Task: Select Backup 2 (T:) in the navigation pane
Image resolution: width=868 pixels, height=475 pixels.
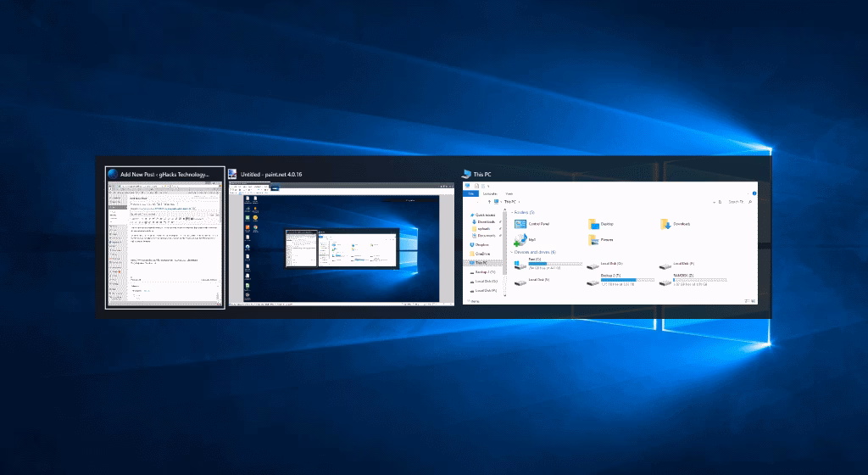Action: coord(481,271)
